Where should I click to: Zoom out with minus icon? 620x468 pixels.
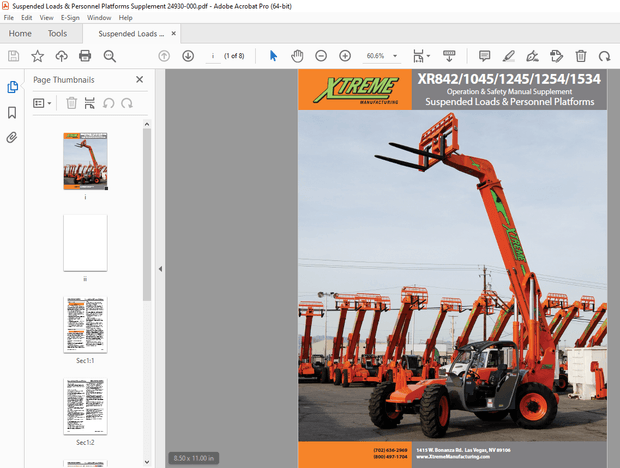point(321,56)
